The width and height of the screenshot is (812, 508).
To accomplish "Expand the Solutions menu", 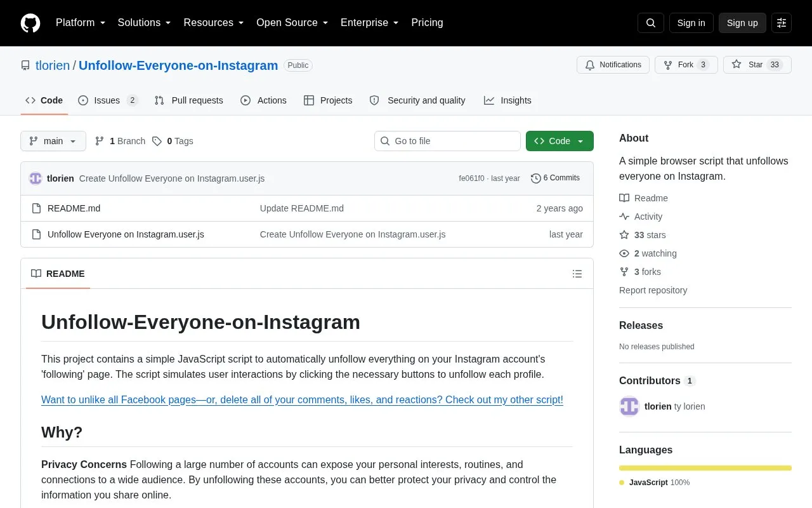I will pos(145,23).
